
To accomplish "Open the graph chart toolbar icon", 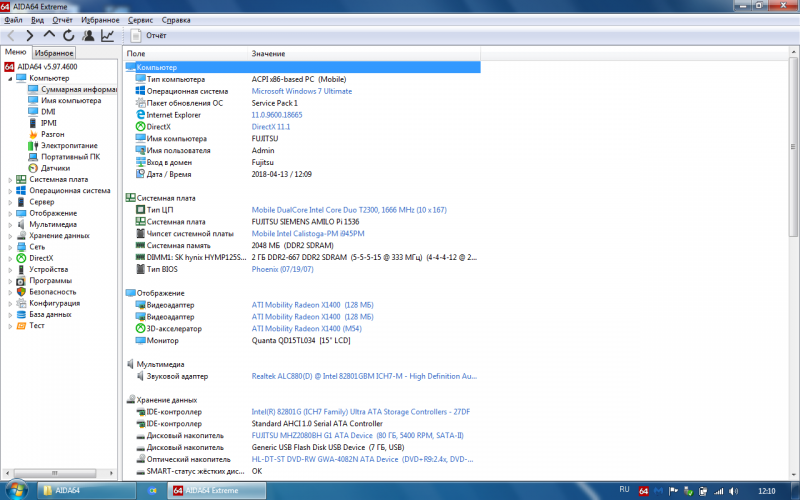I will tap(107, 35).
